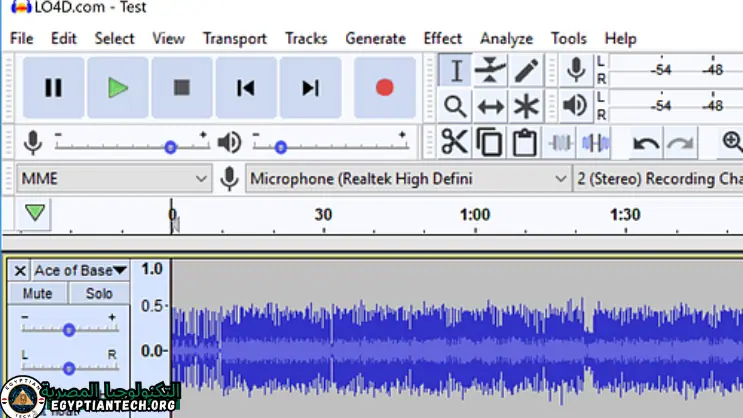This screenshot has height=418, width=743.
Task: Stop playback with the Stop button
Action: pyautogui.click(x=182, y=88)
